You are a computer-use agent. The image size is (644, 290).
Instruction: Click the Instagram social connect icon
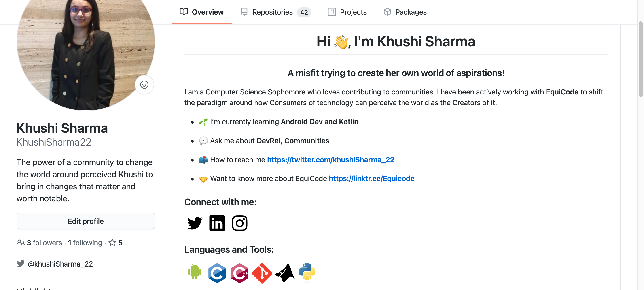click(x=239, y=223)
